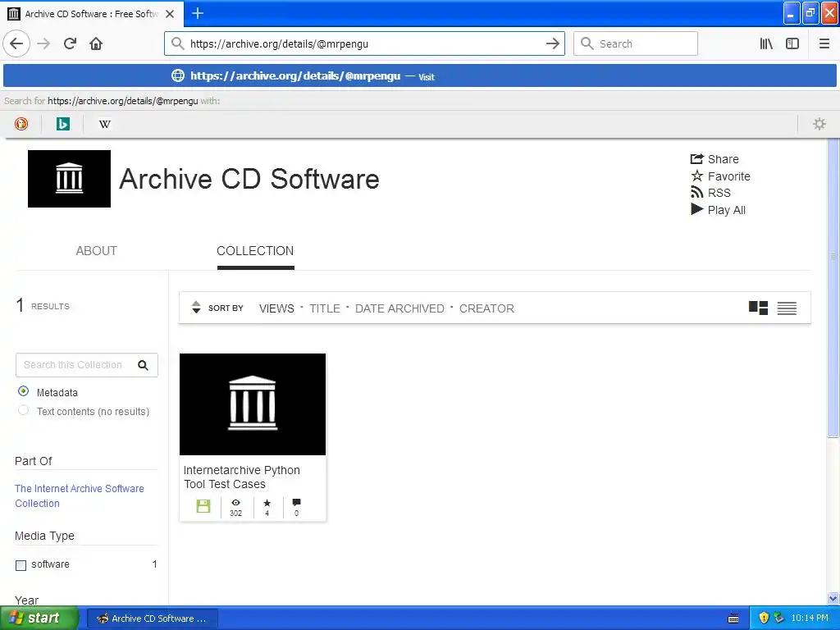Click the green floppy software icon
The width and height of the screenshot is (840, 630).
point(203,505)
